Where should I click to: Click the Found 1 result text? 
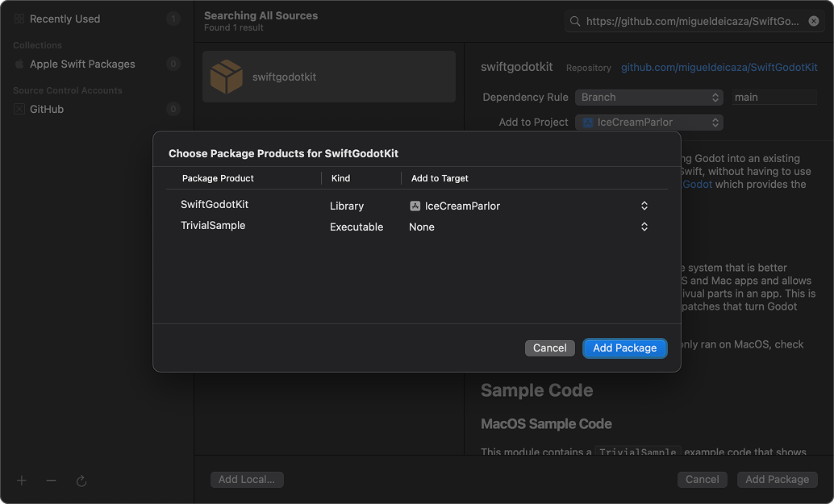(233, 27)
